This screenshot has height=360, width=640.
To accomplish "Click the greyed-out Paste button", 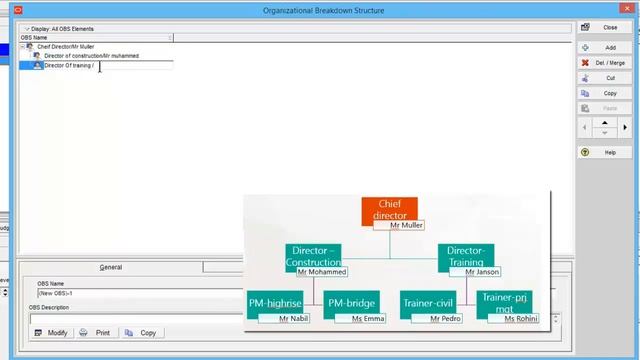I will pyautogui.click(x=604, y=109).
